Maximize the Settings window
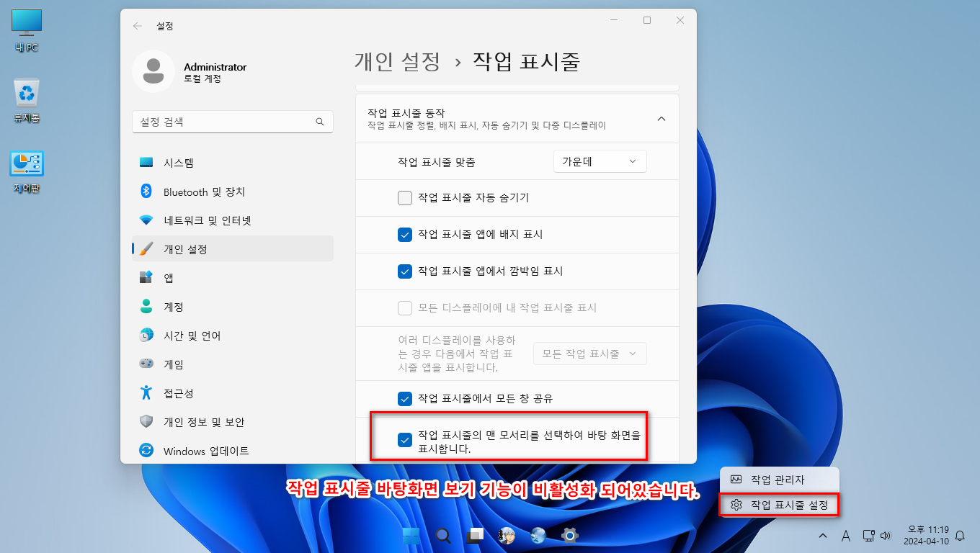Screen dimensions: 980x553 647,21
